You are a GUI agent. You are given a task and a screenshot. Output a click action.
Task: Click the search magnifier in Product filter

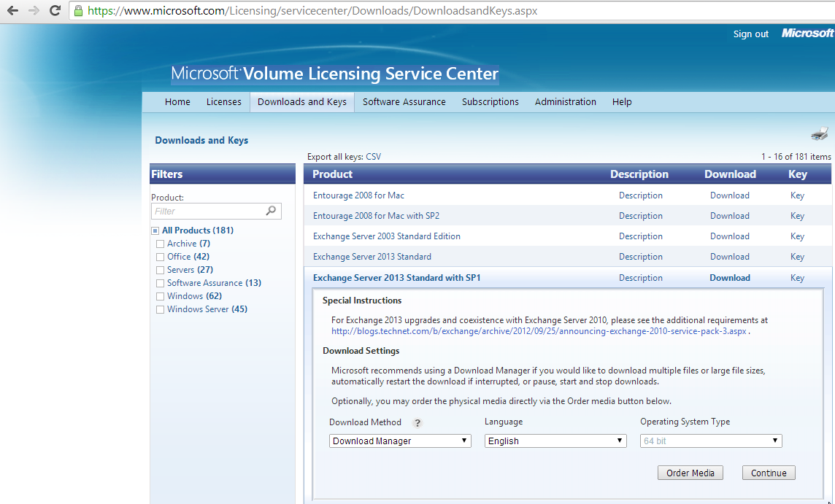pos(271,211)
